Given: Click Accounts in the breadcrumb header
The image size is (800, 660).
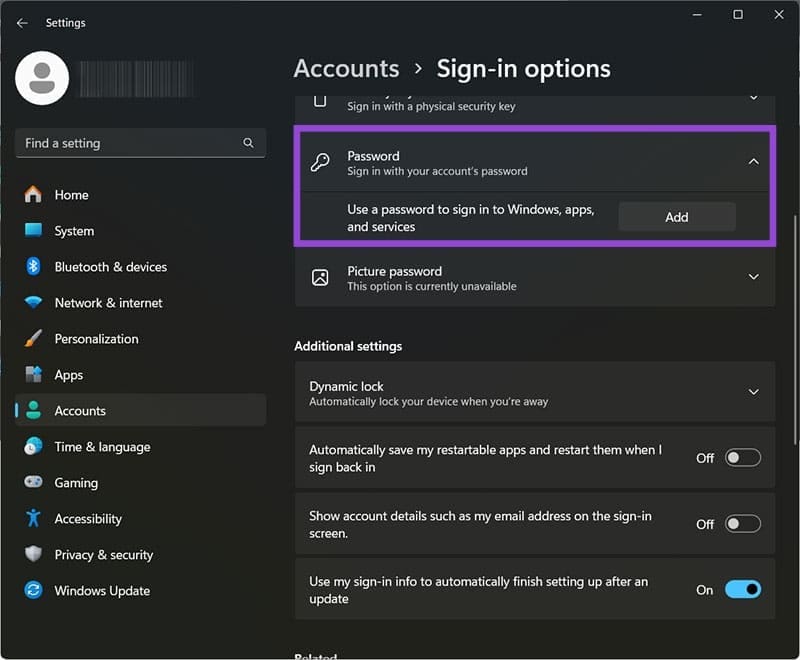Looking at the screenshot, I should click(x=346, y=69).
